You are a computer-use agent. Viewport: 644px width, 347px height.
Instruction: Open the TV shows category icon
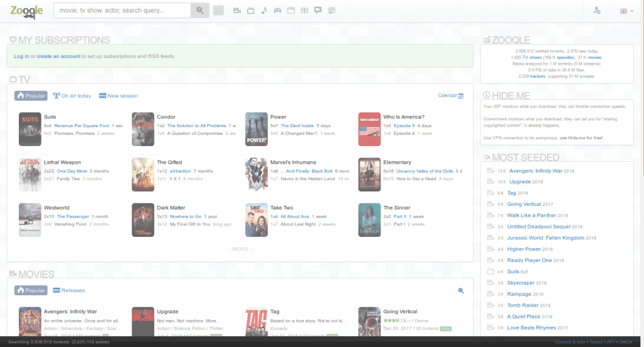[x=250, y=11]
